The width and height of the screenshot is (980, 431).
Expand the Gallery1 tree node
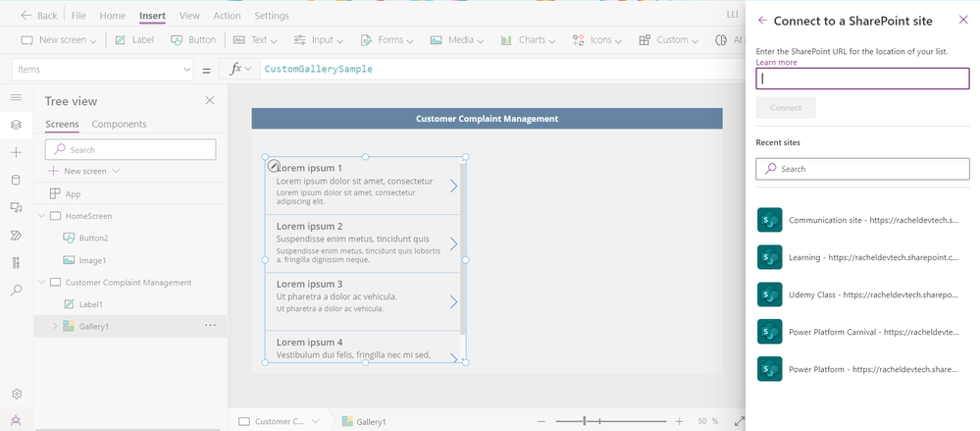point(54,326)
